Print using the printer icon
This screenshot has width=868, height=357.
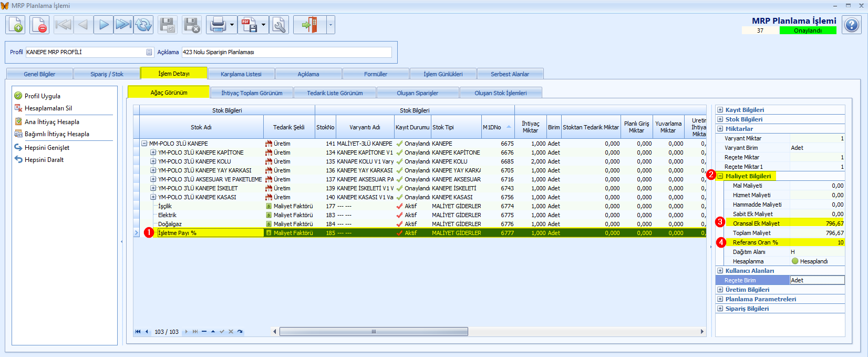(x=218, y=25)
